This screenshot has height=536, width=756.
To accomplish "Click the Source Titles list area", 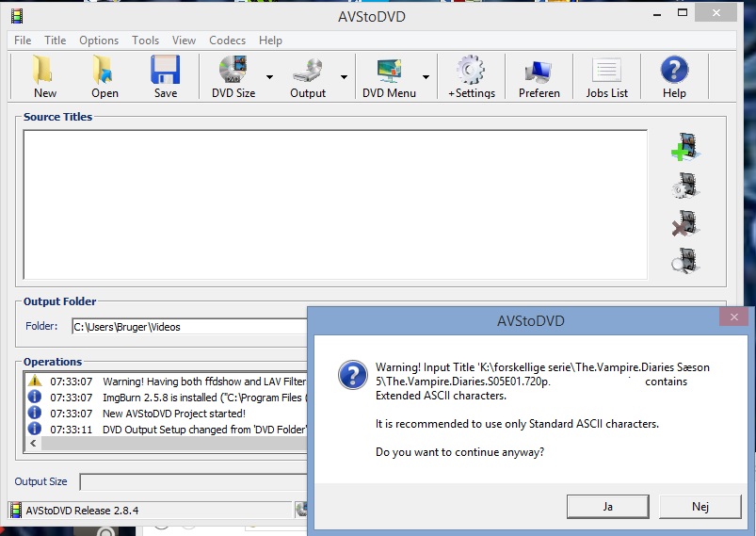I will click(335, 204).
